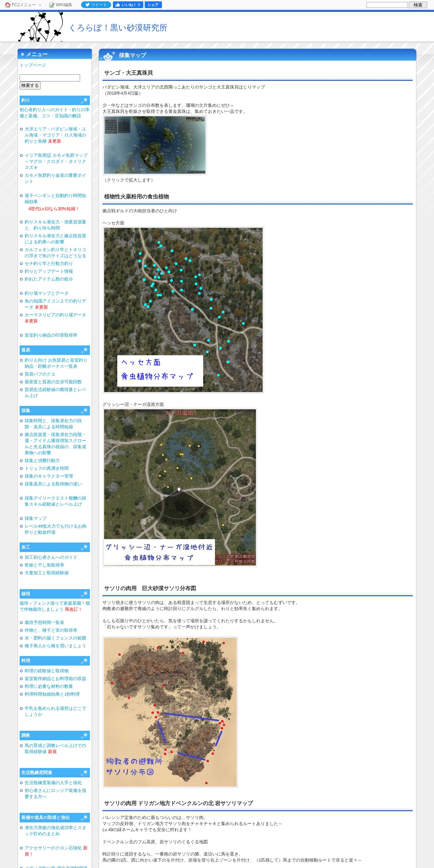Open 牛乳を集められる場所 link
Viewport: 434px width, 868px height.
click(55, 711)
